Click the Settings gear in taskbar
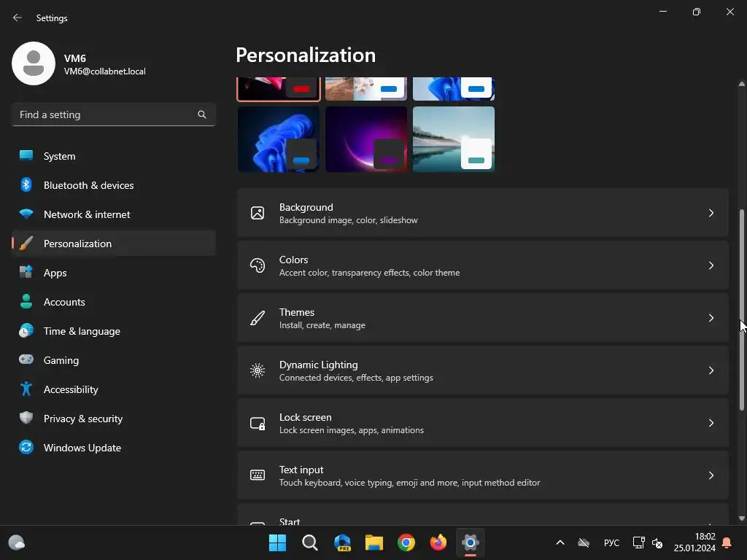This screenshot has width=747, height=560. click(x=471, y=542)
